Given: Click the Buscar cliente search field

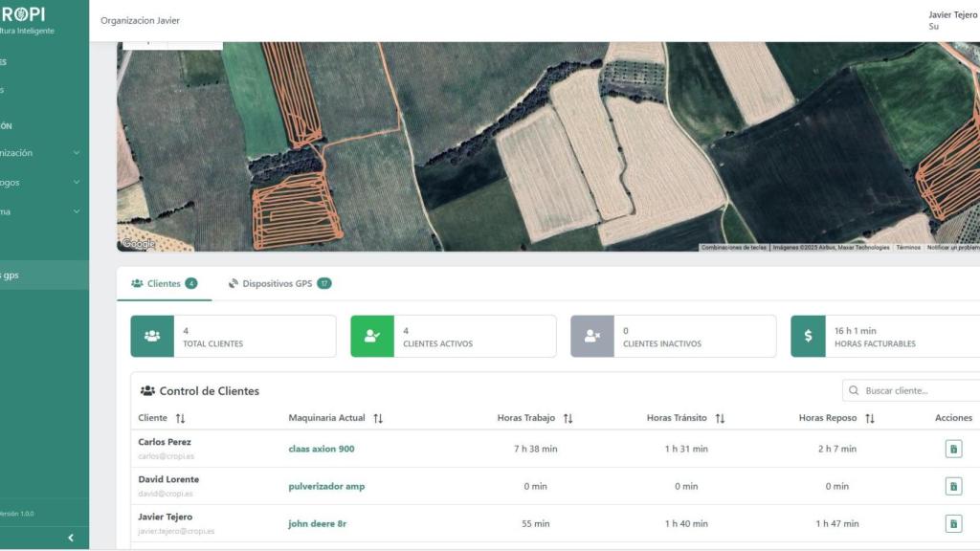Looking at the screenshot, I should tap(914, 390).
